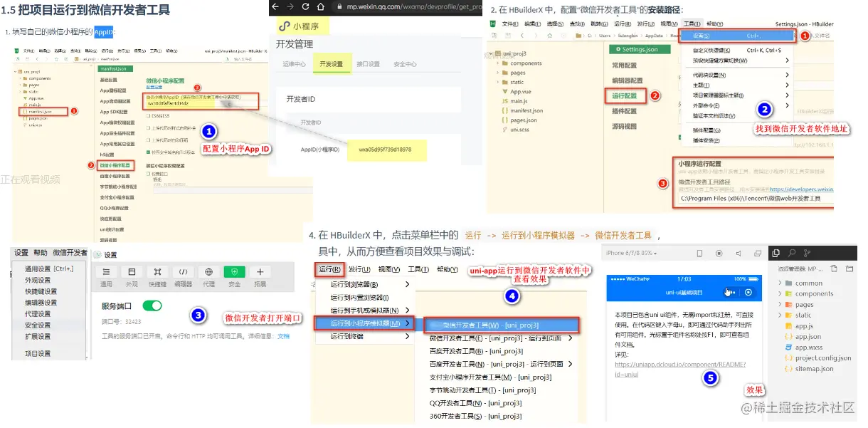
Task: Select the 开发设置 tab on weixin page
Action: click(x=332, y=64)
